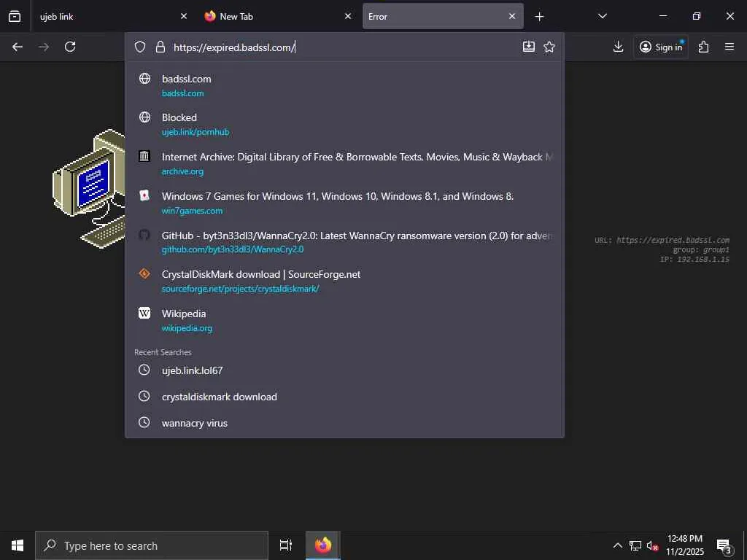Reload the current page
Image resolution: width=747 pixels, height=560 pixels.
[x=70, y=47]
